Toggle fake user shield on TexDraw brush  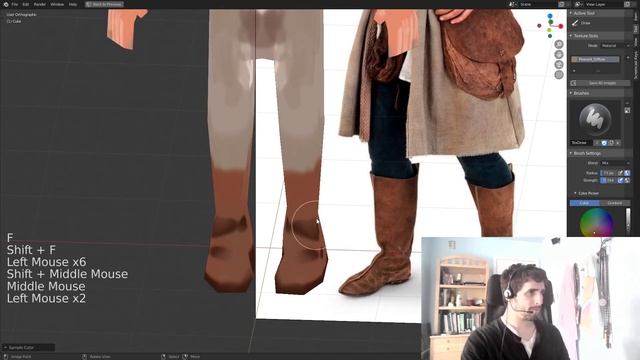(604, 143)
